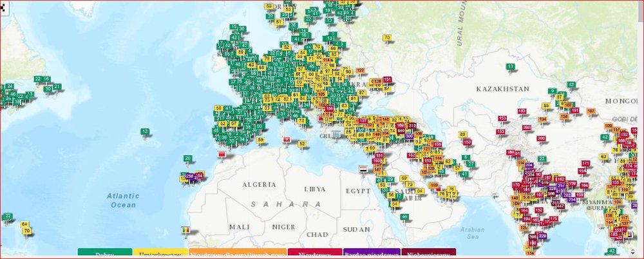644x259 pixels.
Task: Click the Arabian Sea map label
Action: coord(472,233)
